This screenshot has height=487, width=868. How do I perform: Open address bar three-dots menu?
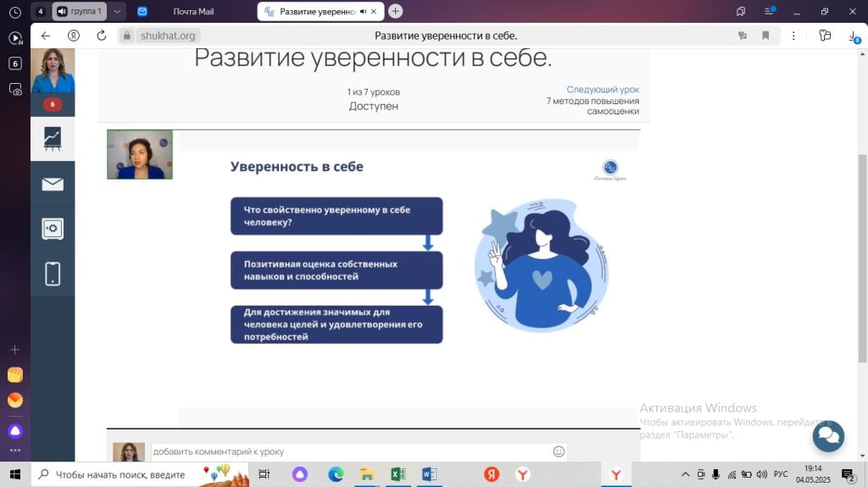(793, 36)
